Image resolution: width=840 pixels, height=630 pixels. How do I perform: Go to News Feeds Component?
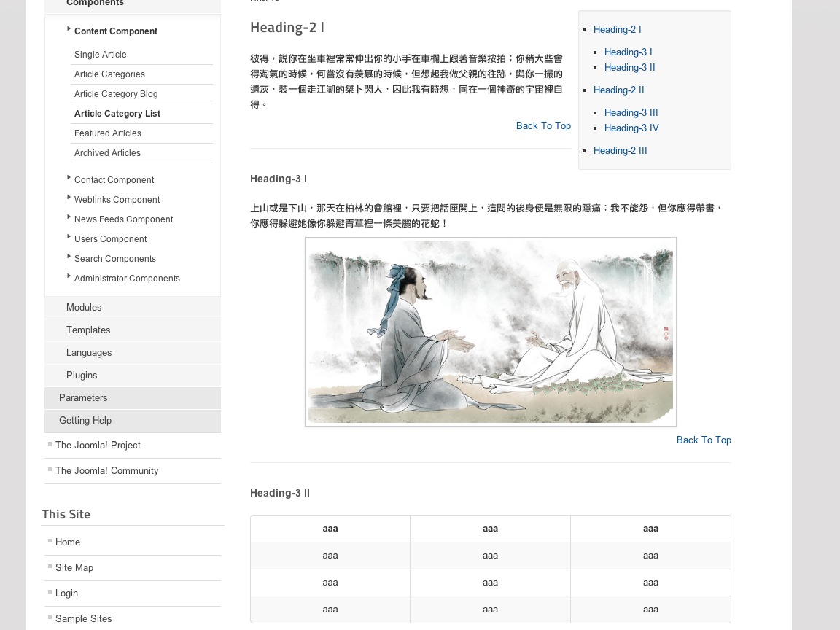124,219
